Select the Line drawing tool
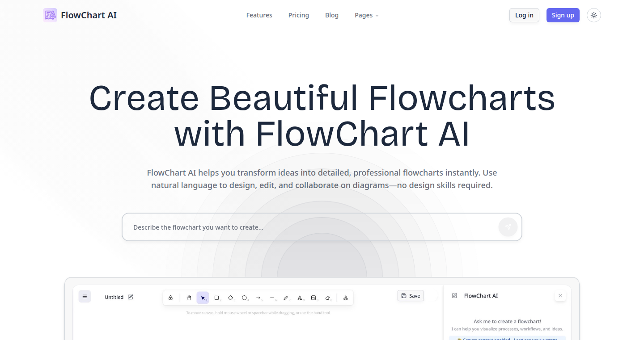 272,298
